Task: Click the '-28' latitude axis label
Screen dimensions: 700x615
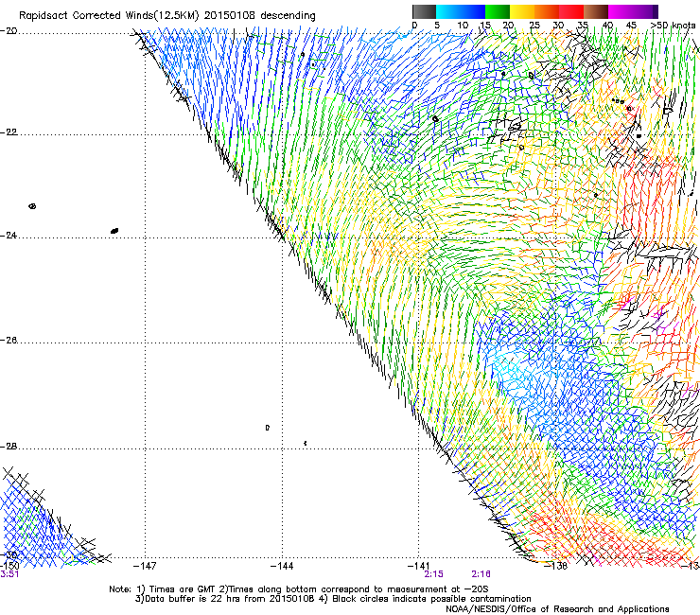Action: [x=9, y=447]
